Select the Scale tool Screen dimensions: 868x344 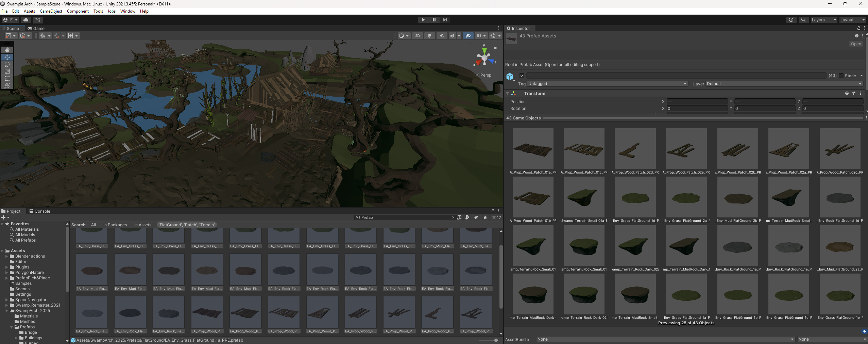point(7,71)
